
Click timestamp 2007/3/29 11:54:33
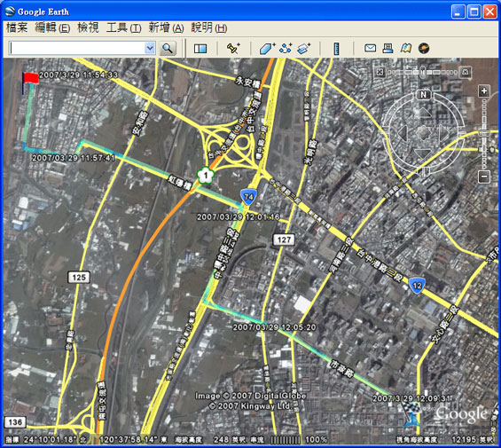78,75
